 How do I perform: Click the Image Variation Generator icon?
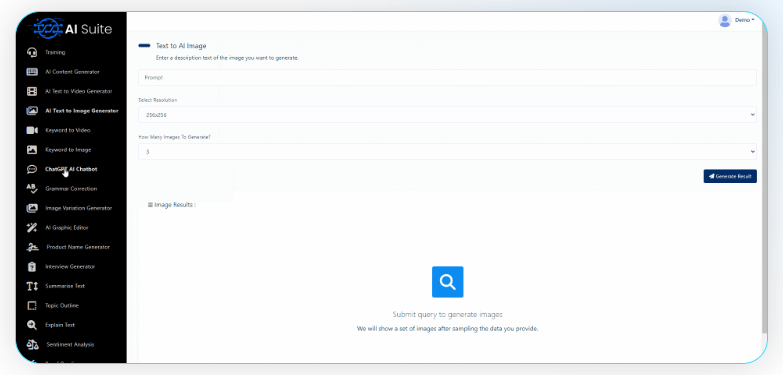coord(32,208)
